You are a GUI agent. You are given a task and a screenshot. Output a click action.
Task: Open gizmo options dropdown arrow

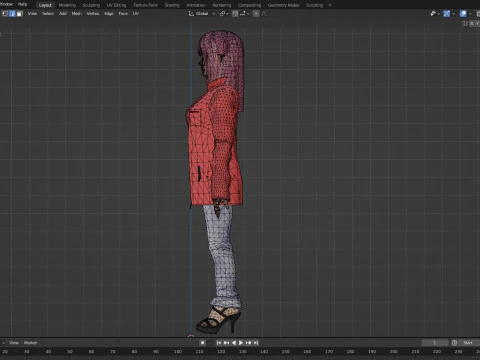453,14
